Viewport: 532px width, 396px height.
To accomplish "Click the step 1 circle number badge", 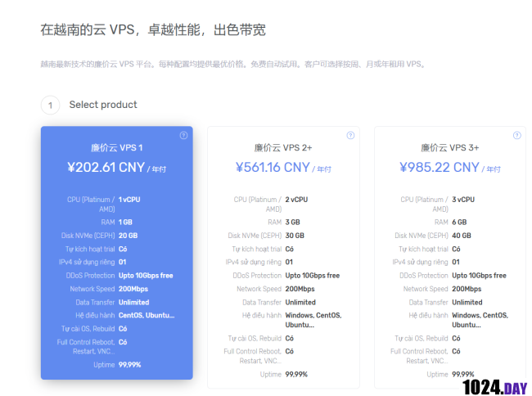I will click(50, 105).
